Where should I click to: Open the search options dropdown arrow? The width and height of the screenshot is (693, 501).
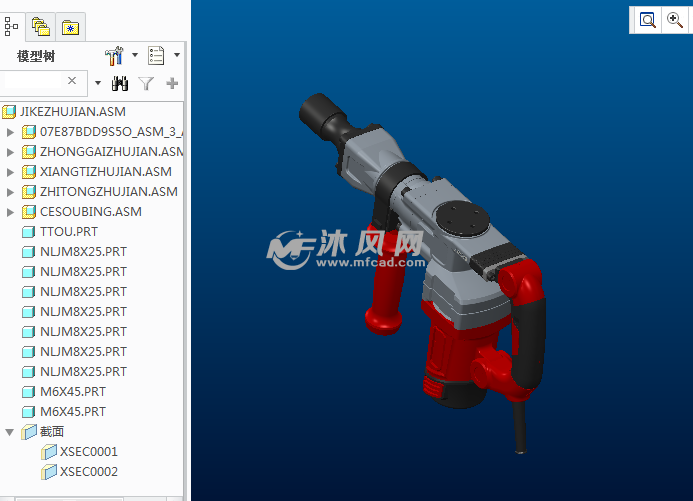coord(98,83)
